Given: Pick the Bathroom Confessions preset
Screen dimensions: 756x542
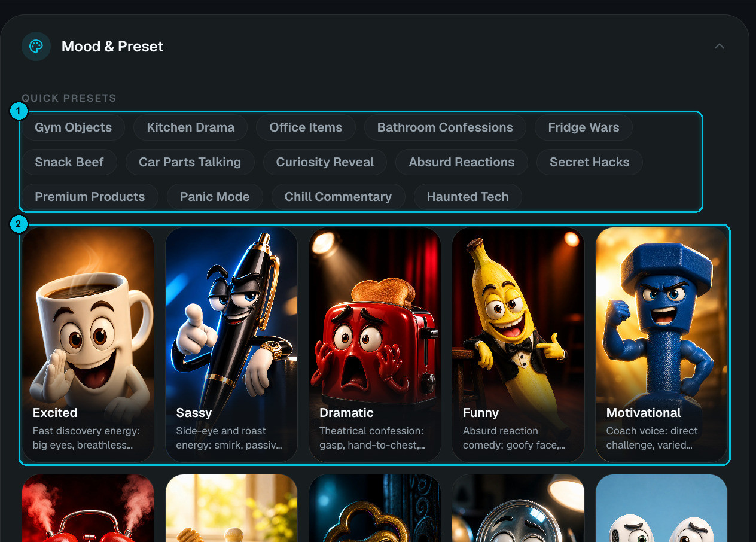Looking at the screenshot, I should tap(445, 127).
